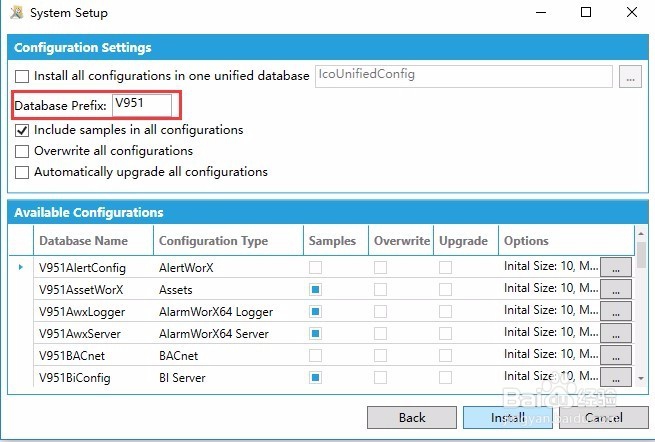Click the Install button
The height and width of the screenshot is (442, 655).
pos(508,417)
